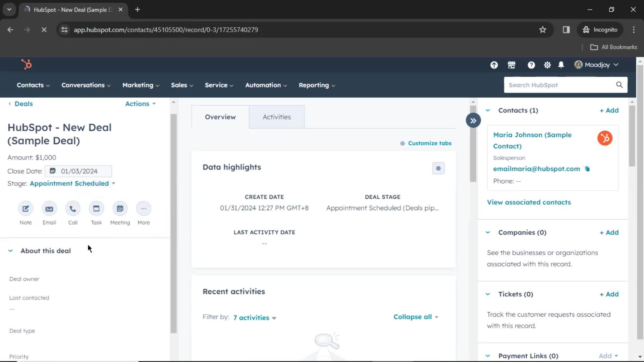Open the help question mark icon
The height and width of the screenshot is (362, 644).
pos(531,65)
